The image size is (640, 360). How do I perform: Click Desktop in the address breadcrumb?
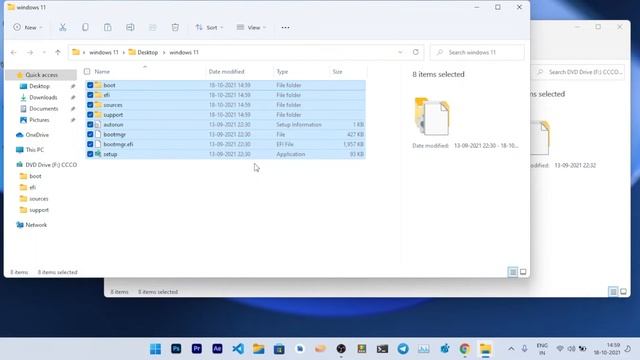click(x=147, y=52)
